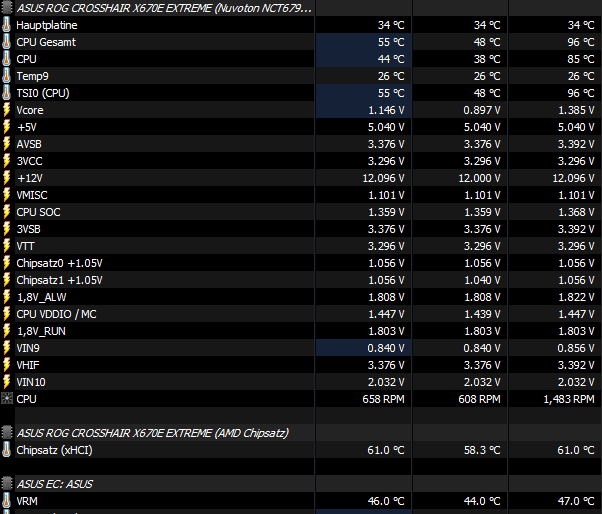Click the 3.392 V VHIF maximum value
Screen dimensions: 602x514
pyautogui.click(x=576, y=365)
